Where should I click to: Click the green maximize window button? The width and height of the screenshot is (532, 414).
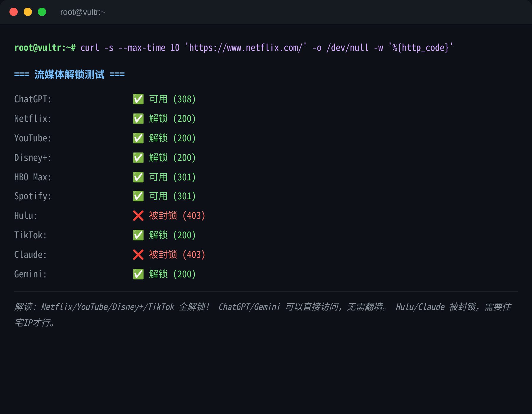42,12
